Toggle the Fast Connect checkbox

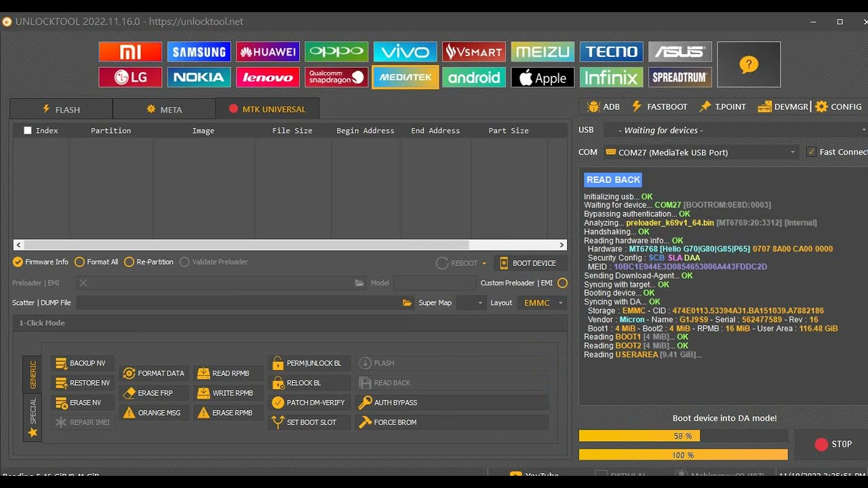811,152
